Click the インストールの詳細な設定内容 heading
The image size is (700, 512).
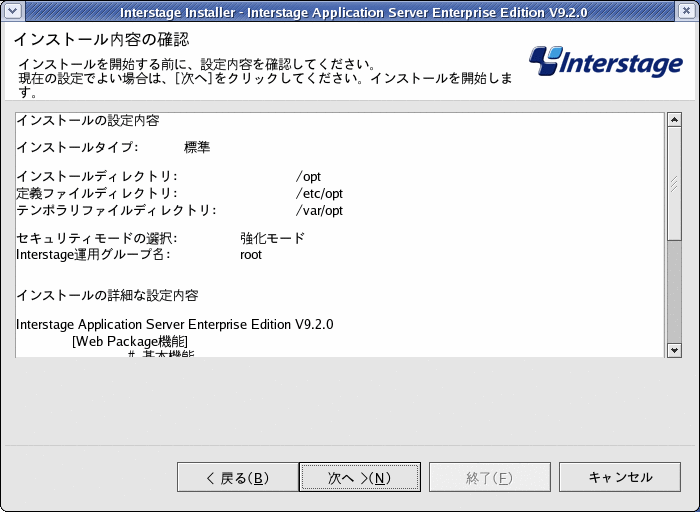tap(107, 296)
